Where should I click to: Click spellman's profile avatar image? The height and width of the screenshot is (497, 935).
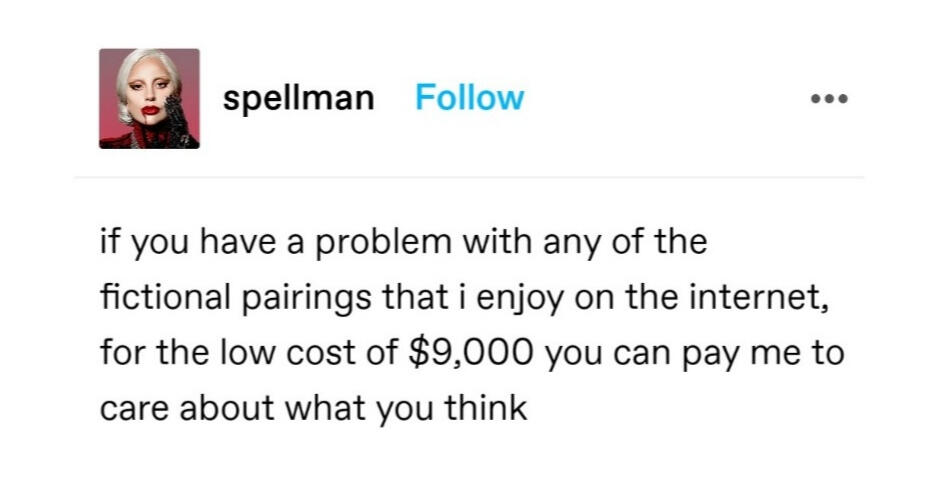pos(149,99)
